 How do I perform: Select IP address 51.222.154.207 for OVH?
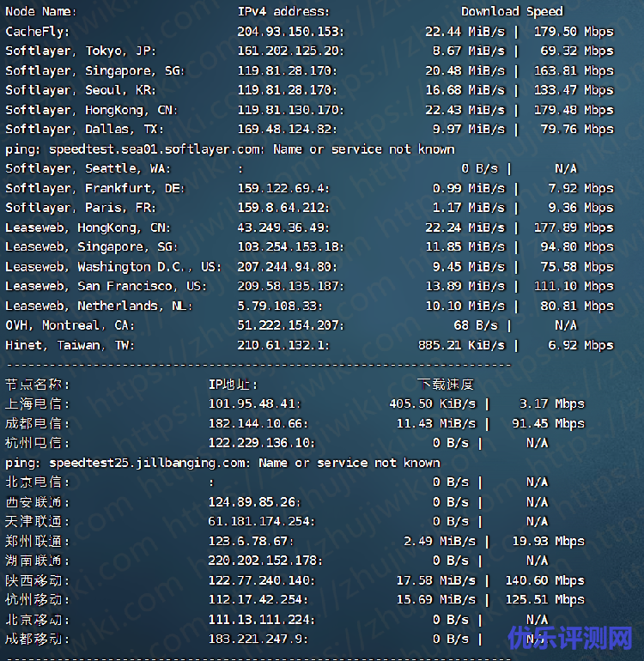290,325
